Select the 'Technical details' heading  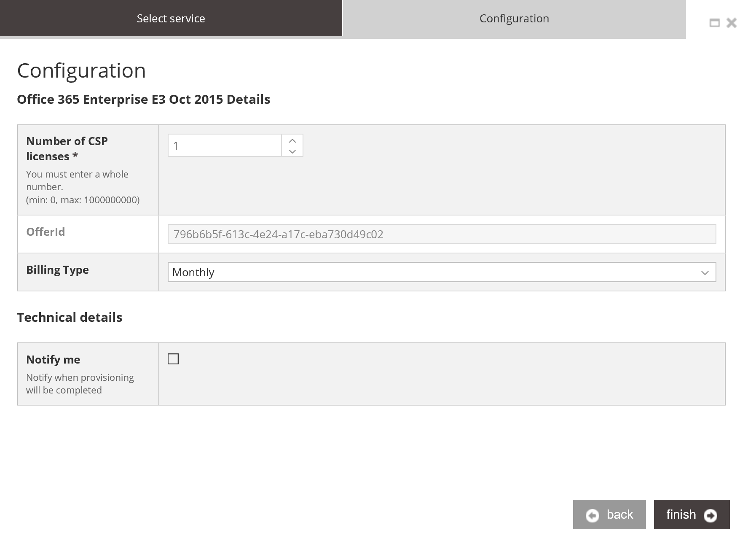[x=70, y=317]
